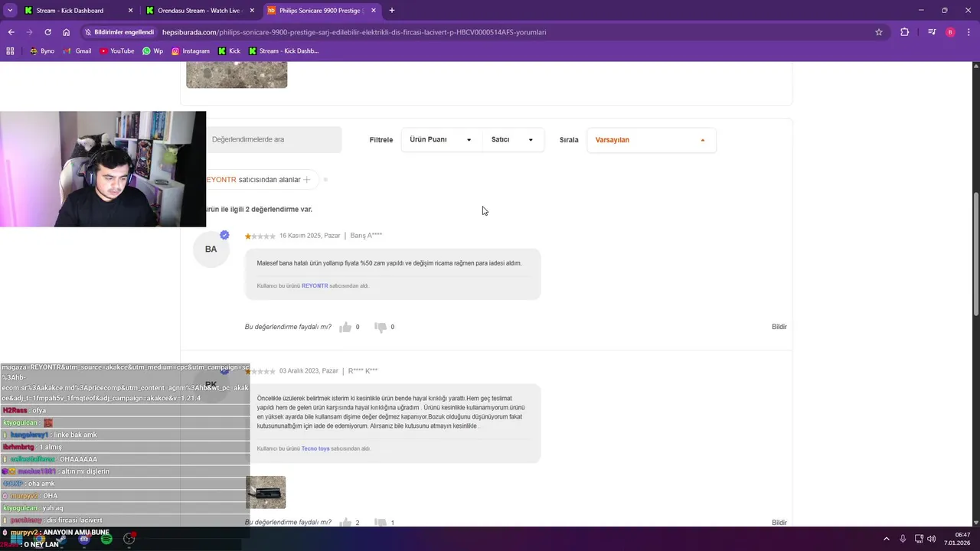This screenshot has height=551, width=980.
Task: Open photo thumbnail in R**** K*** review
Action: (x=266, y=492)
